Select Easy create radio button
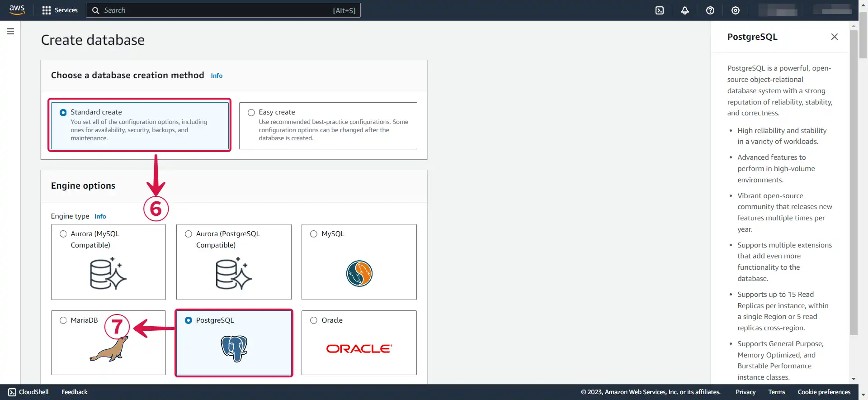Viewport: 868px width, 400px height. (251, 113)
